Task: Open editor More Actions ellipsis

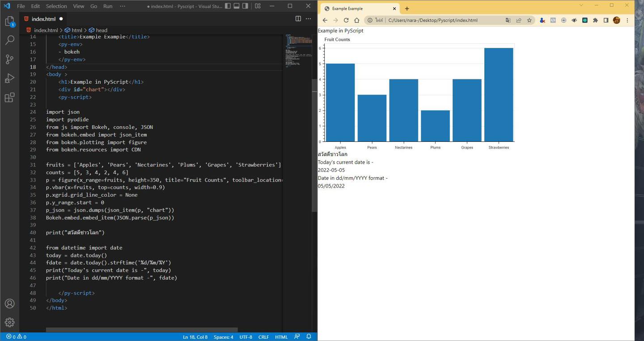Action: [308, 19]
